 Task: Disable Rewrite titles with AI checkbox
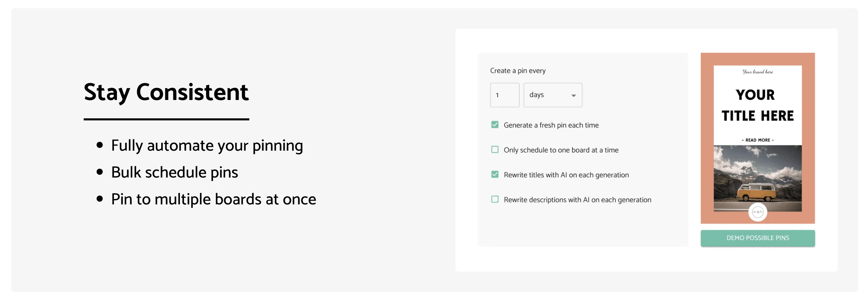click(495, 174)
